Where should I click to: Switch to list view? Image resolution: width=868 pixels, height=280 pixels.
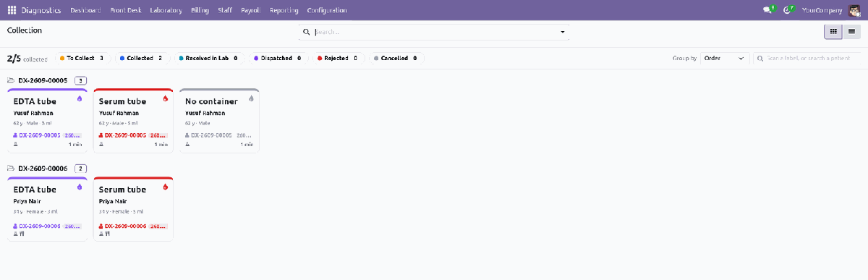pyautogui.click(x=851, y=32)
